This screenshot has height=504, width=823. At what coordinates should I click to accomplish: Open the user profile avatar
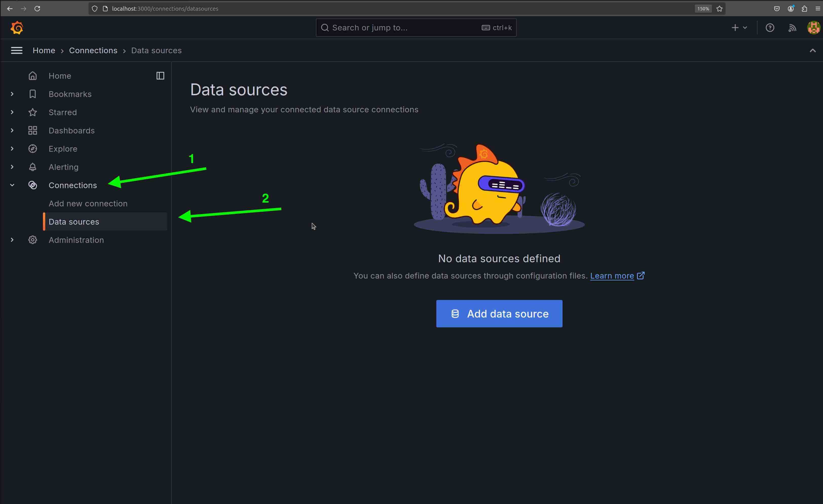point(813,28)
